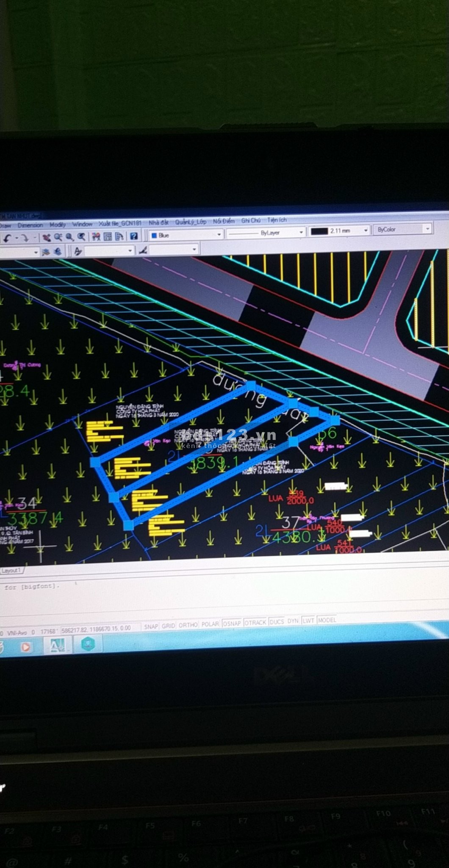
Task: Open the Draw menu
Action: click(x=6, y=225)
